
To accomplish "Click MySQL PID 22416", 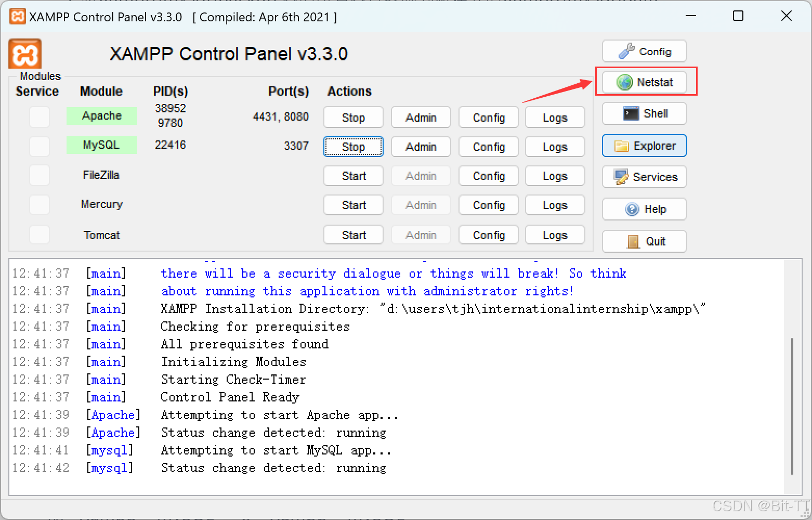I will tap(171, 145).
